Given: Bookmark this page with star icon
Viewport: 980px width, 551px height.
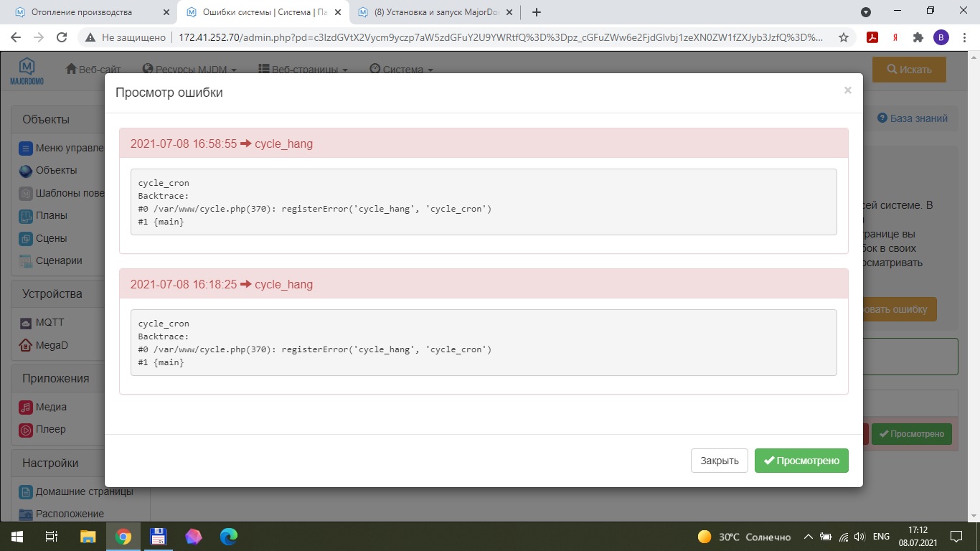Looking at the screenshot, I should 844,37.
